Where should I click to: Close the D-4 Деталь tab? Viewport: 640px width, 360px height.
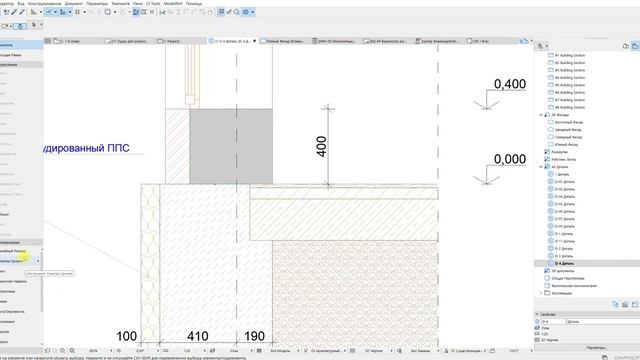pyautogui.click(x=255, y=41)
